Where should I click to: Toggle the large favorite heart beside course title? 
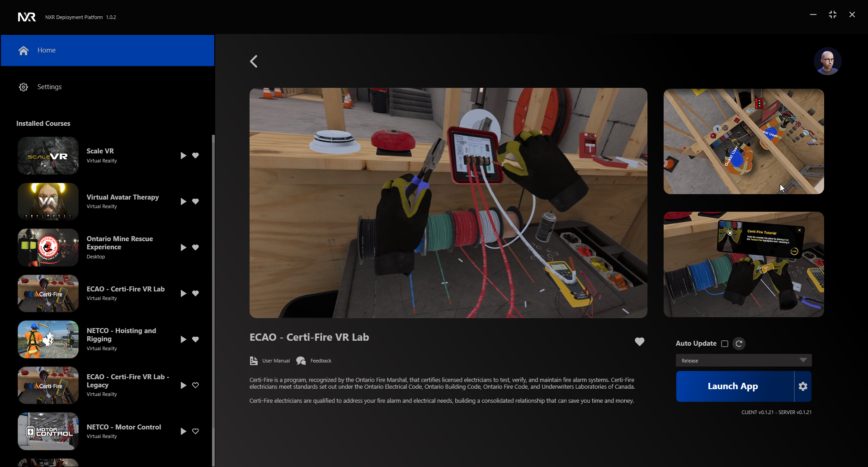[x=639, y=342]
